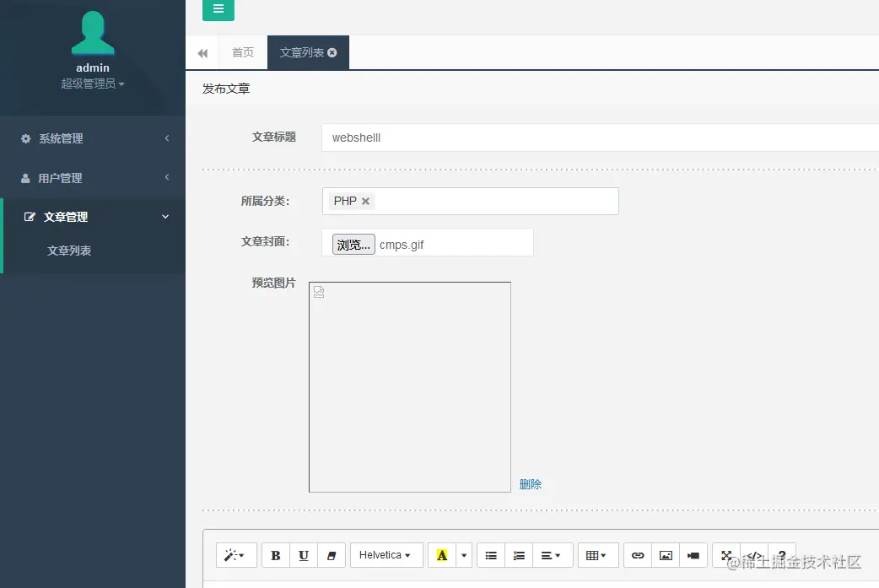The height and width of the screenshot is (588, 879).
Task: Toggle underline formatting in the editor
Action: point(304,555)
